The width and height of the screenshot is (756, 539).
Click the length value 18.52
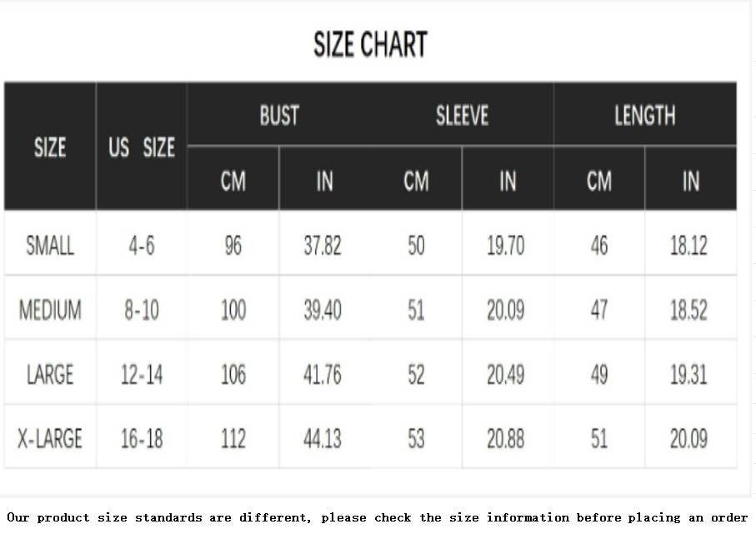pyautogui.click(x=688, y=310)
